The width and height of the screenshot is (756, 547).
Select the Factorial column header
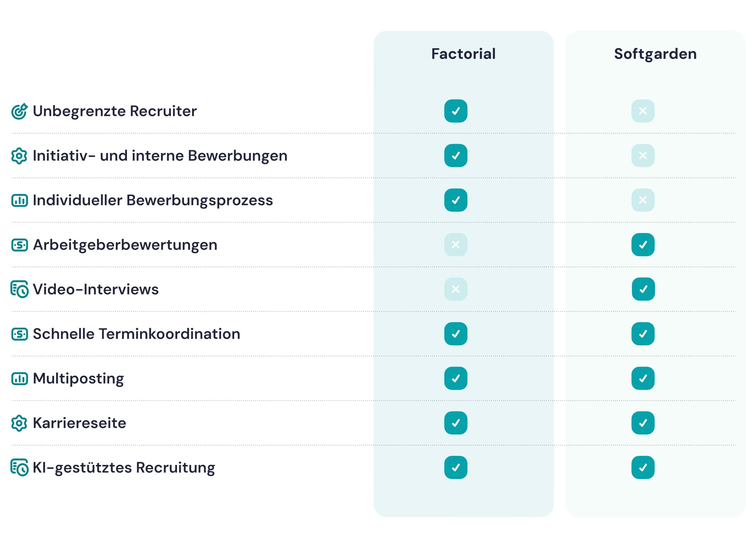[463, 54]
